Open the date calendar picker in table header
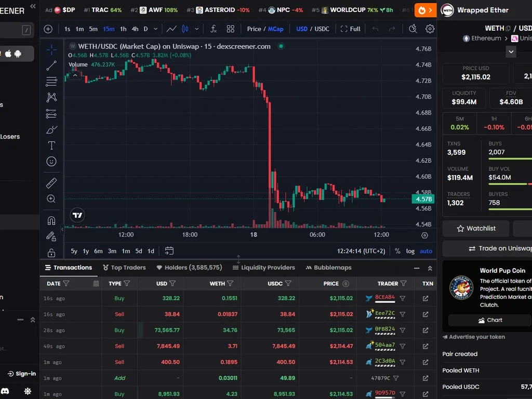The image size is (532, 399). tap(96, 283)
